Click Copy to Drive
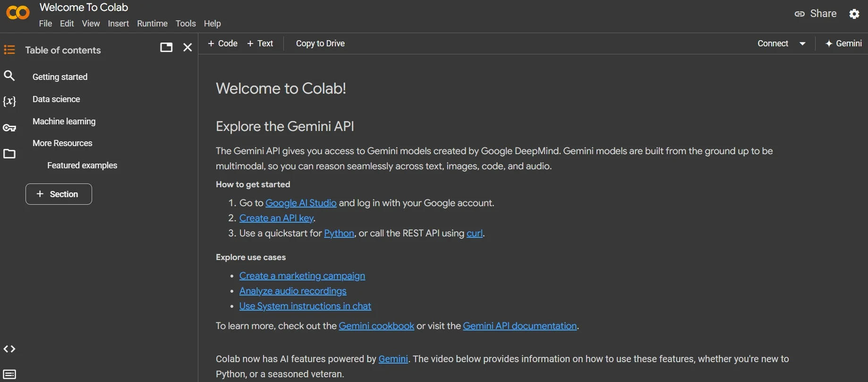This screenshot has height=382, width=868. [x=320, y=43]
